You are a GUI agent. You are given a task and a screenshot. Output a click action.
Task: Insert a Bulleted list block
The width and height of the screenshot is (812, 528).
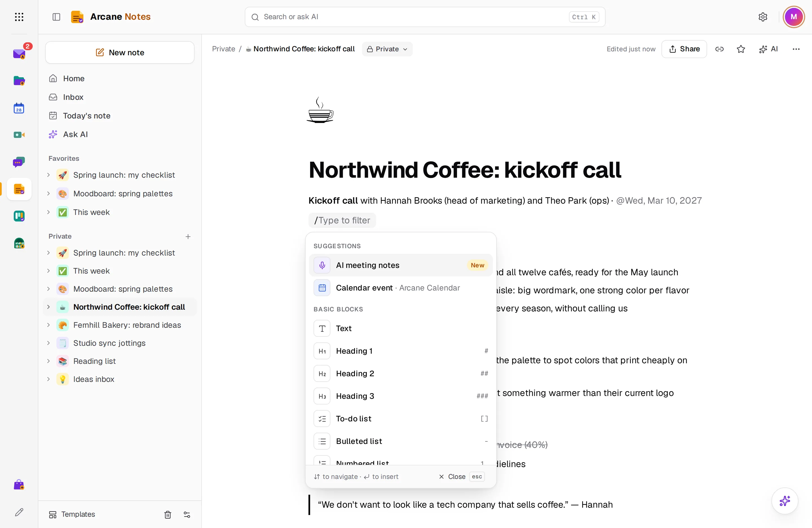tap(401, 441)
